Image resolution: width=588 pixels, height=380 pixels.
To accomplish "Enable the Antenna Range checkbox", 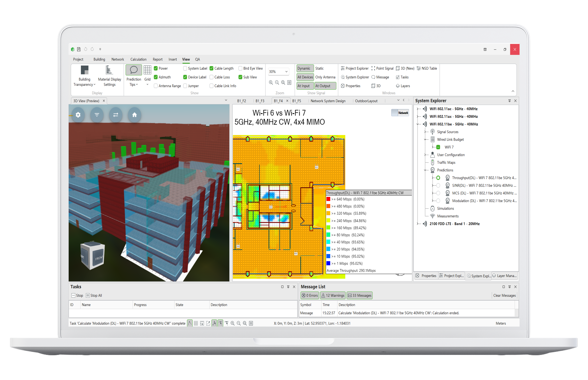I will click(x=156, y=86).
